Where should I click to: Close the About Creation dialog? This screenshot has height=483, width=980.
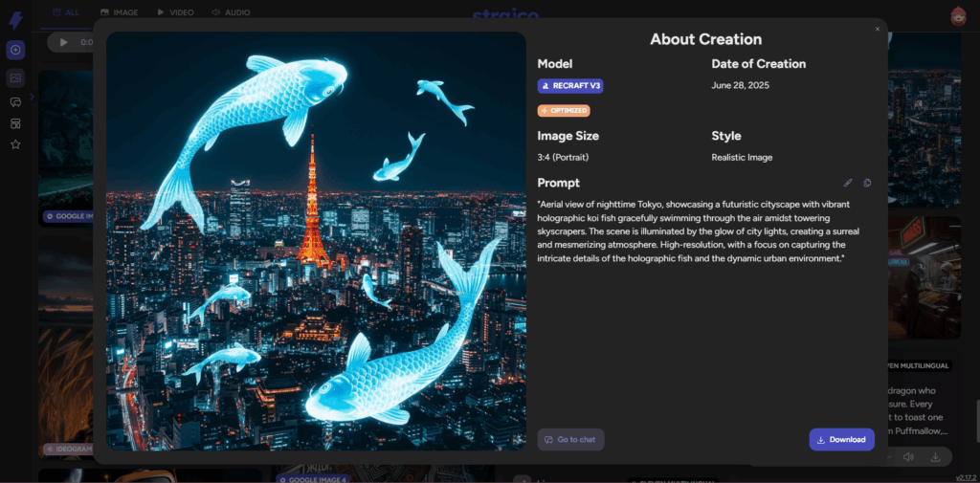click(x=877, y=29)
